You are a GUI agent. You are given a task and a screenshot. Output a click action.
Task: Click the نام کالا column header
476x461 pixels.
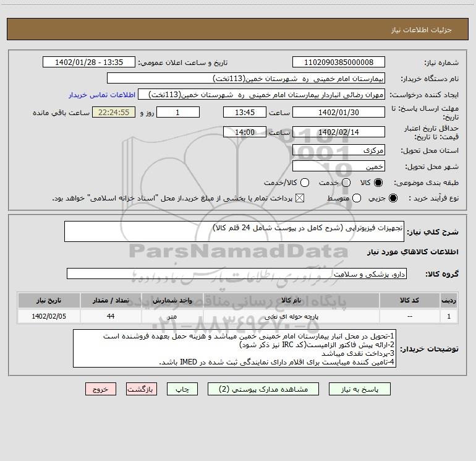click(x=291, y=300)
